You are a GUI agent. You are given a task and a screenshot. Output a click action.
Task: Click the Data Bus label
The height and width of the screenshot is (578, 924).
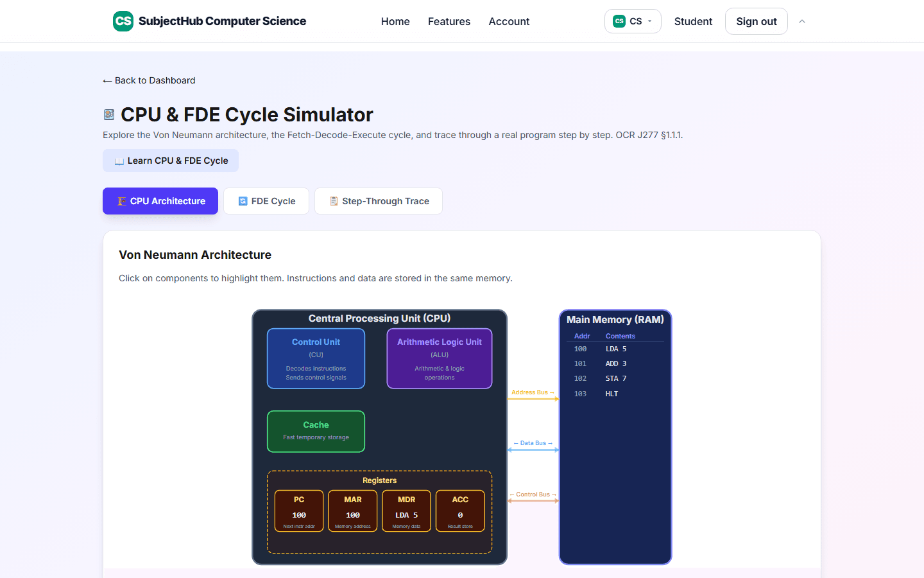(533, 443)
